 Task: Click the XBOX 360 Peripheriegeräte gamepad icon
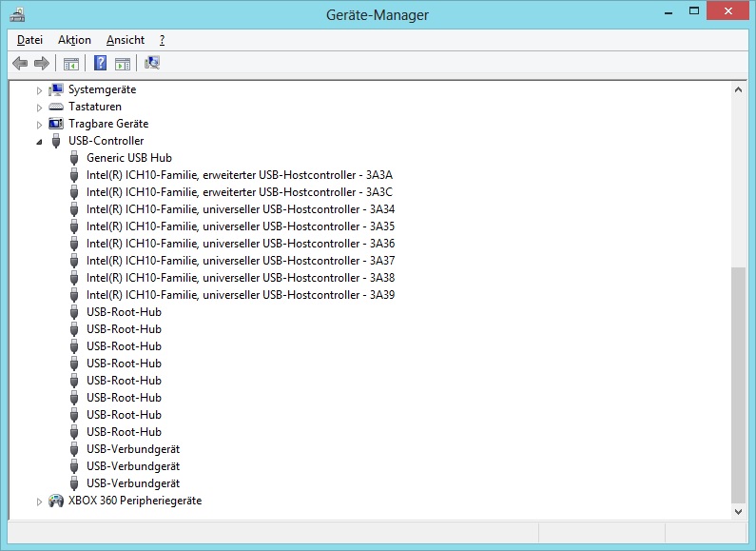coord(56,501)
